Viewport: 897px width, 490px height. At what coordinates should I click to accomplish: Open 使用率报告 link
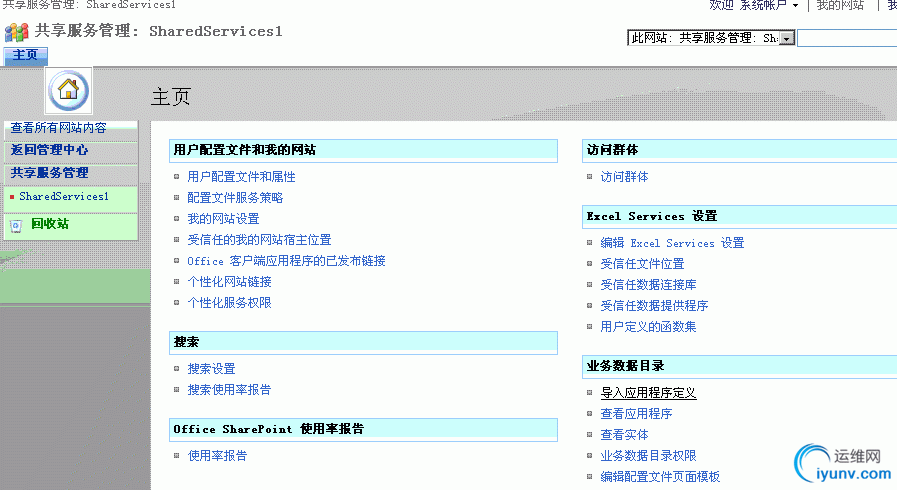pyautogui.click(x=217, y=456)
